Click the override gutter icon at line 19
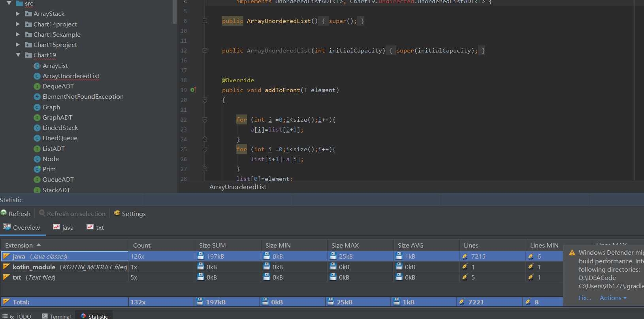This screenshot has width=644, height=319. tap(193, 90)
